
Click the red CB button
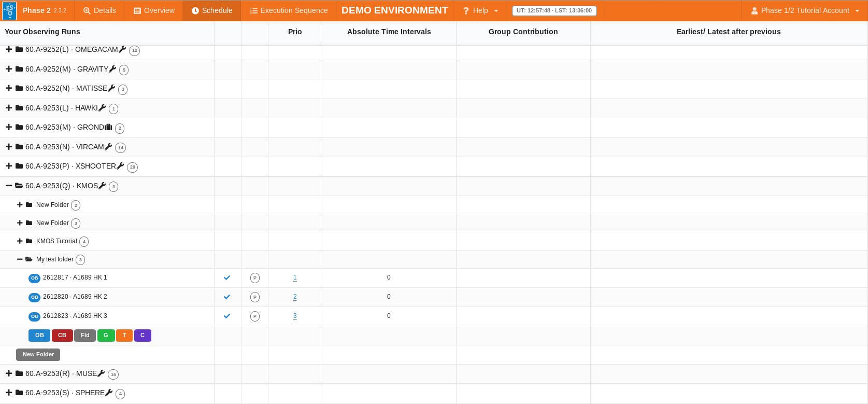click(62, 336)
